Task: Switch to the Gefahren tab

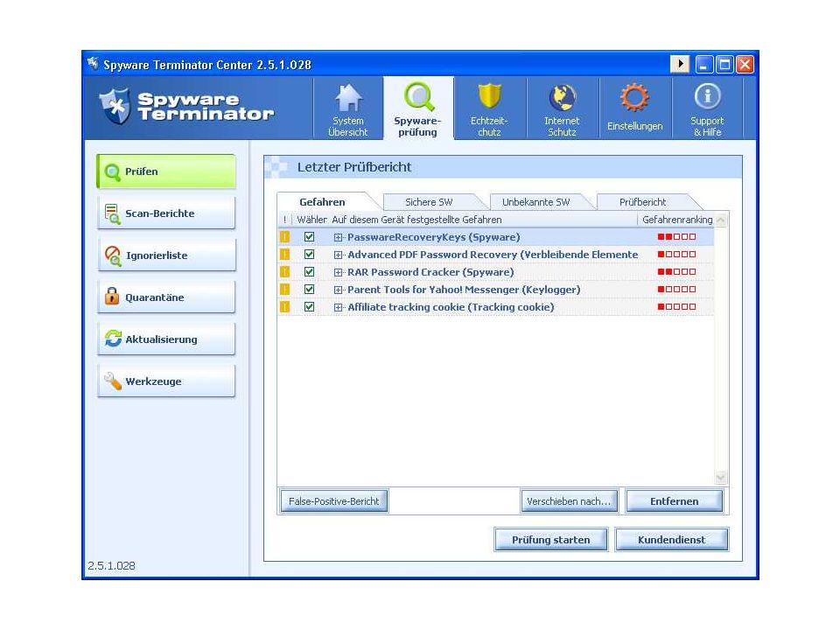Action: [323, 202]
